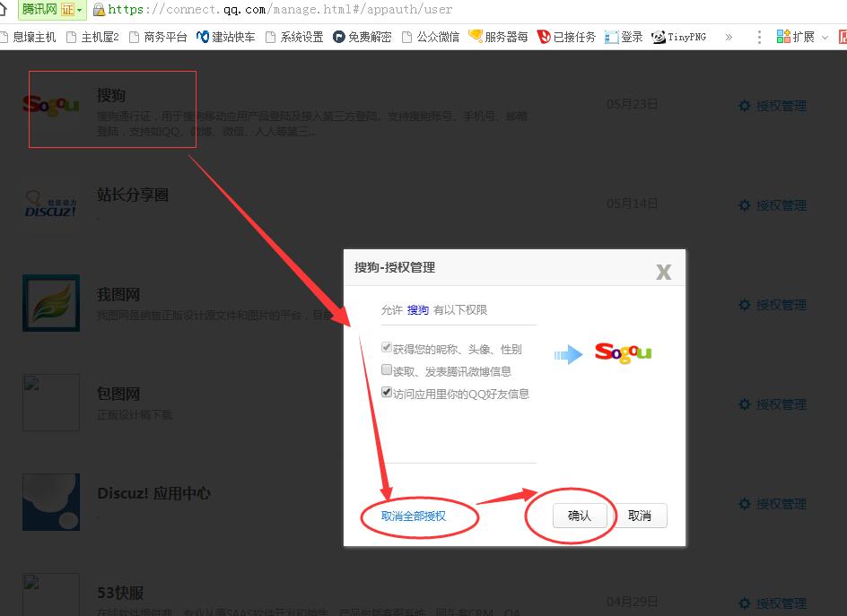Click the 05月23日 date text
The width and height of the screenshot is (847, 616).
[x=632, y=104]
